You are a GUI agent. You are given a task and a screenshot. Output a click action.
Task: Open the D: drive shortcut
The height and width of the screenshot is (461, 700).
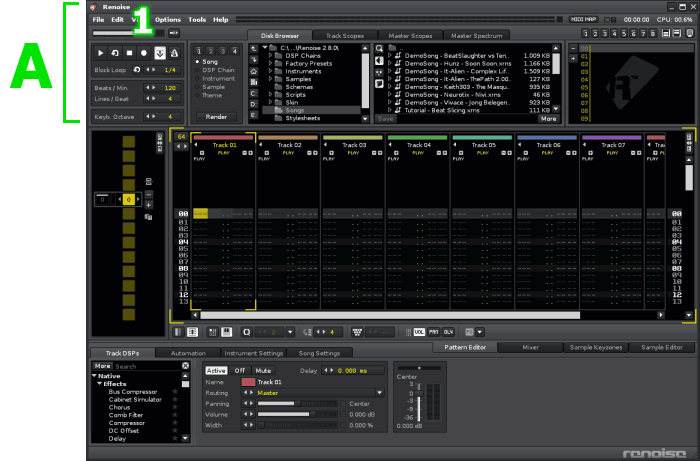(x=254, y=104)
